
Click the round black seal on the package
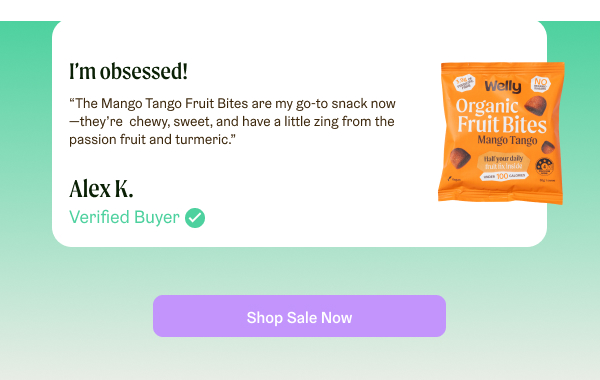click(x=544, y=166)
